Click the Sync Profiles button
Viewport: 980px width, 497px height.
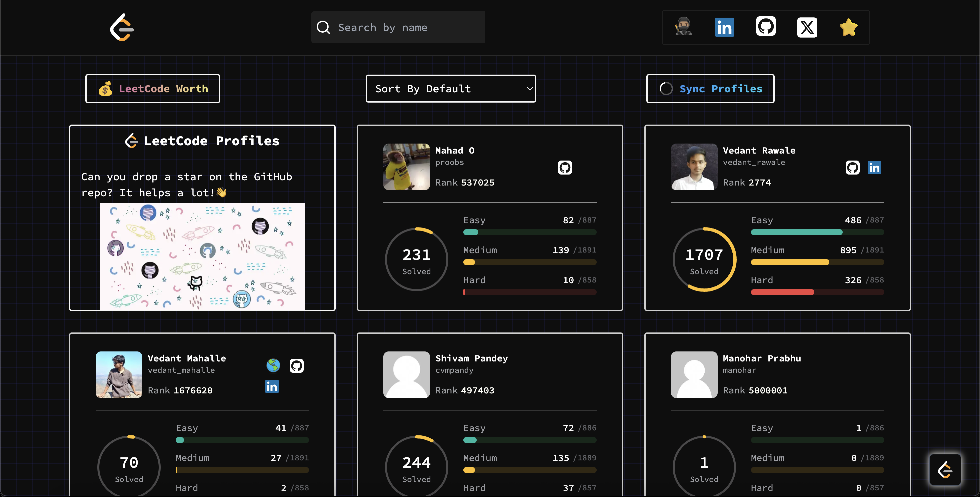tap(710, 89)
